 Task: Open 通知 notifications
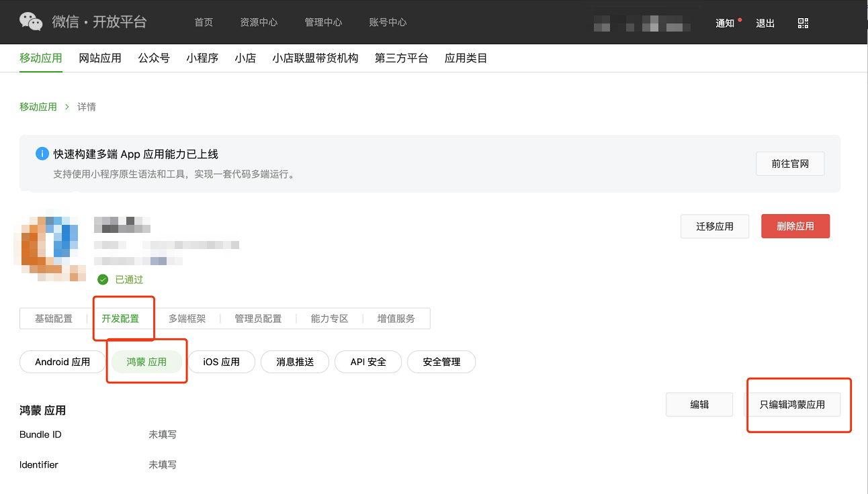tap(725, 23)
